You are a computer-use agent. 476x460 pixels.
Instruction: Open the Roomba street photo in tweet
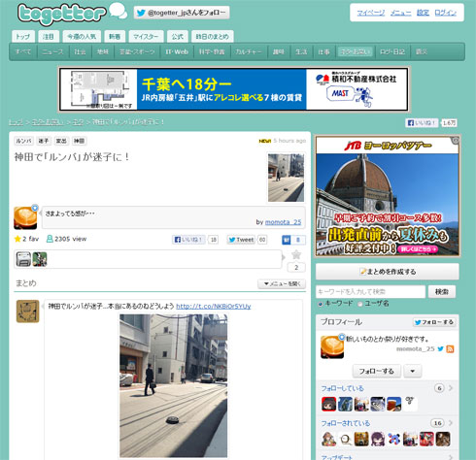point(173,385)
